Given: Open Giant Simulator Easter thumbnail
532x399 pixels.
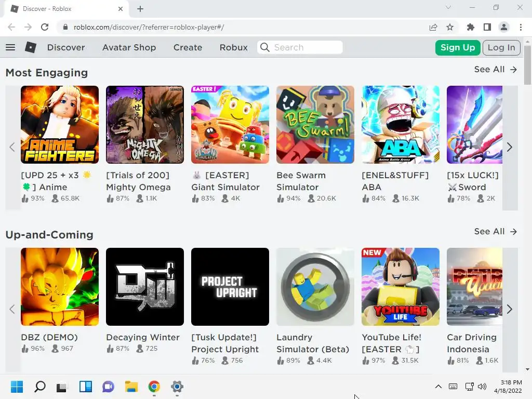Looking at the screenshot, I should [230, 125].
